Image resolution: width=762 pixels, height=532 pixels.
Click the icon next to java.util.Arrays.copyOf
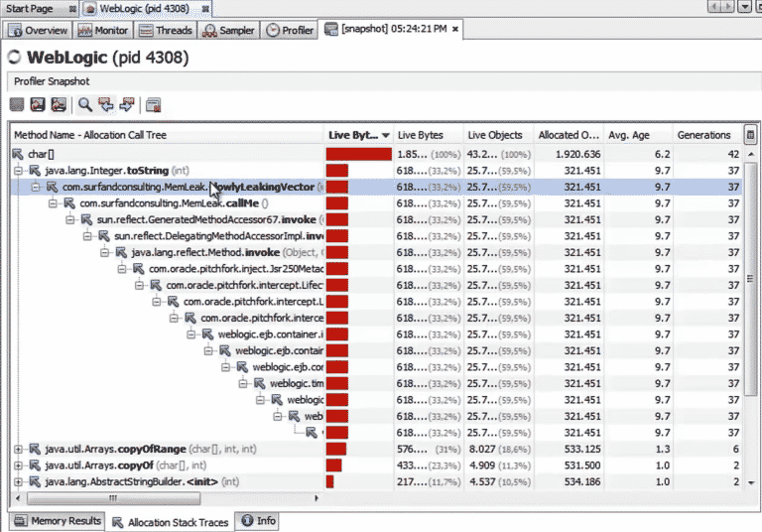(x=35, y=465)
